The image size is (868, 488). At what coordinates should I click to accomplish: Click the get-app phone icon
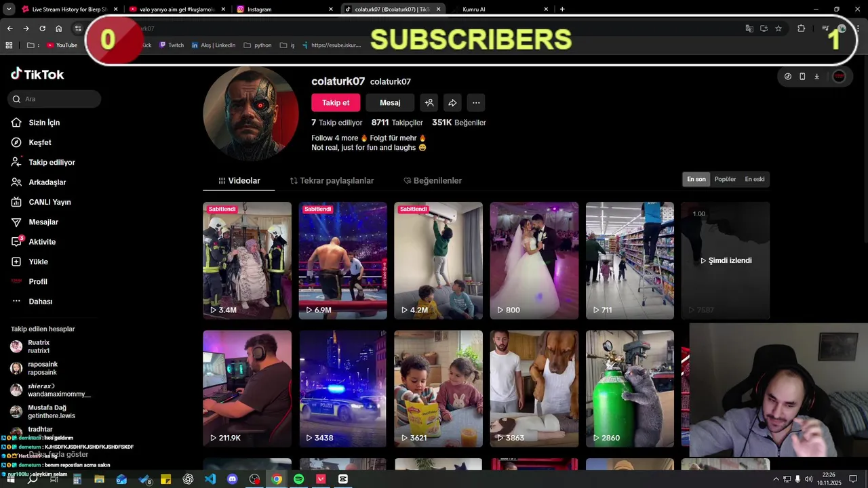click(x=802, y=77)
